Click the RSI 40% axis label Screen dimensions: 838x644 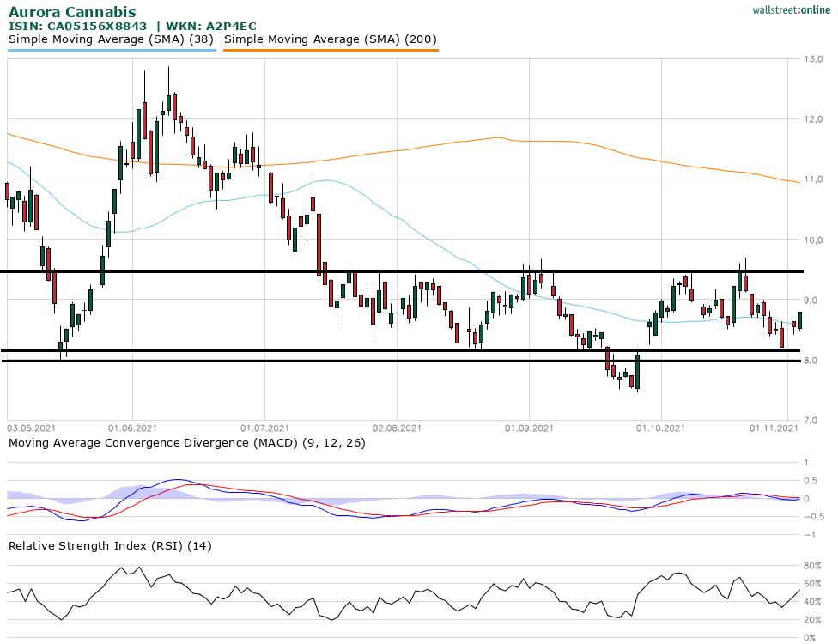click(812, 602)
